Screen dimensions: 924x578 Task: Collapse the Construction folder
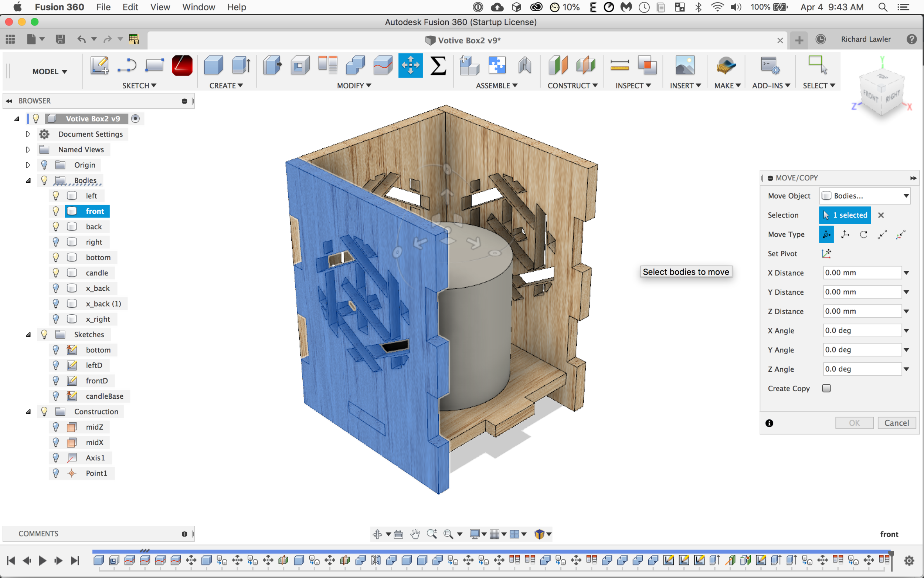[x=28, y=412]
